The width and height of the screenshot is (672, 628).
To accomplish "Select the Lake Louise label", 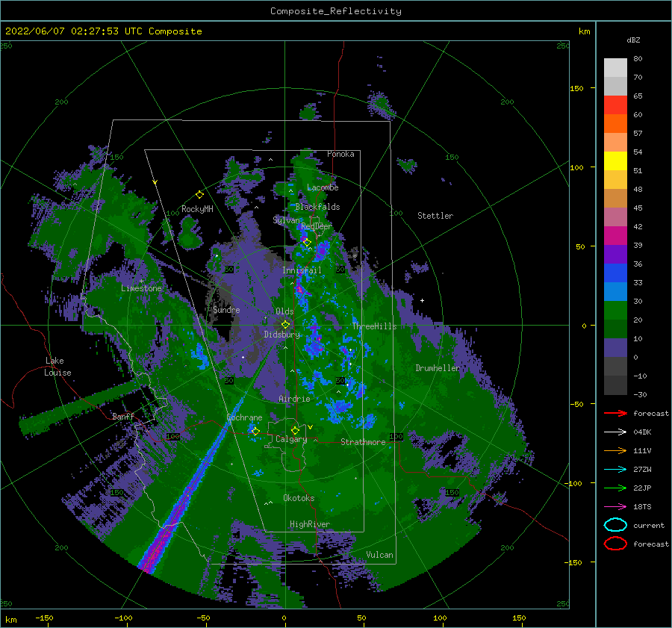I will coord(57,367).
